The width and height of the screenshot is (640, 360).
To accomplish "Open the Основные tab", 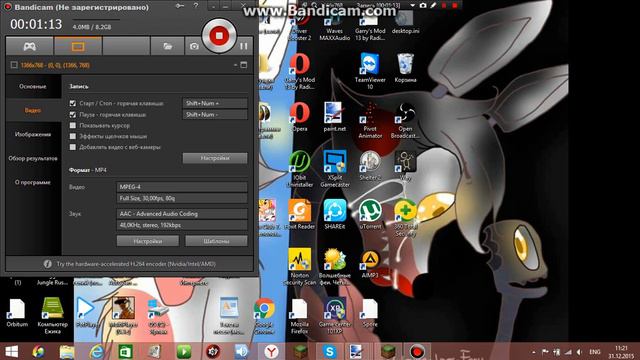I will 33,87.
